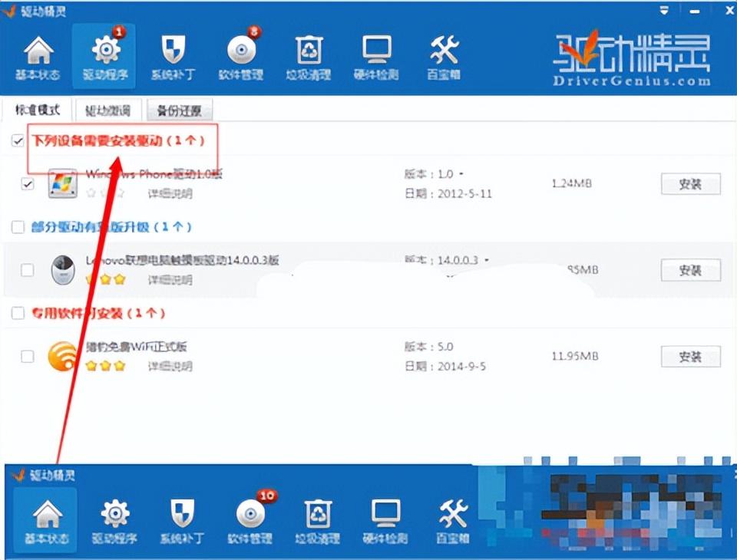Uncheck the Windows Phone驱动 row checkbox

point(28,183)
